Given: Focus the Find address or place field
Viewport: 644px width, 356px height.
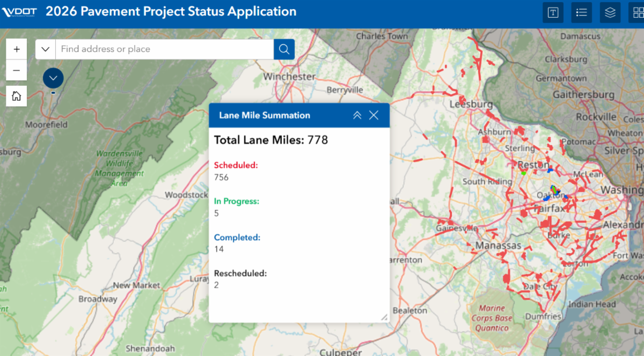Looking at the screenshot, I should pos(165,49).
